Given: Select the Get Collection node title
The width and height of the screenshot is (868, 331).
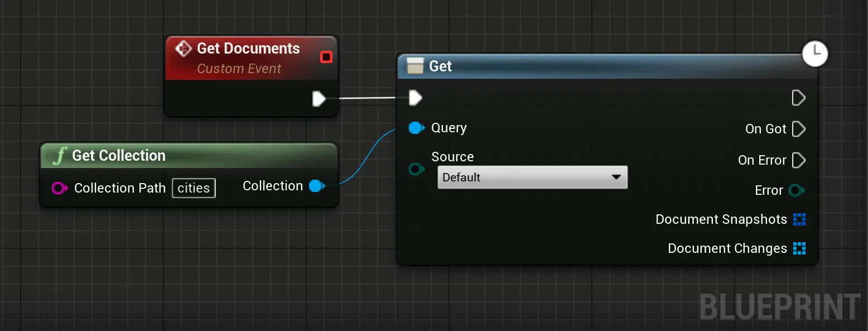Looking at the screenshot, I should point(119,156).
